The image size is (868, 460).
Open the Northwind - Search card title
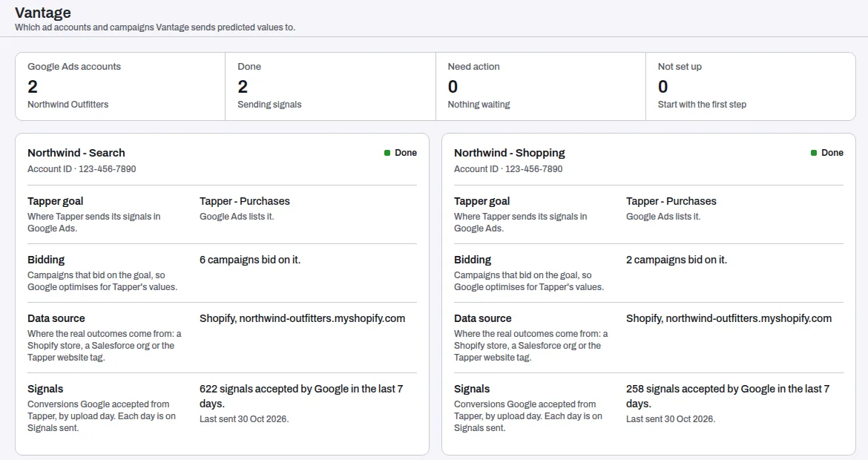(76, 153)
